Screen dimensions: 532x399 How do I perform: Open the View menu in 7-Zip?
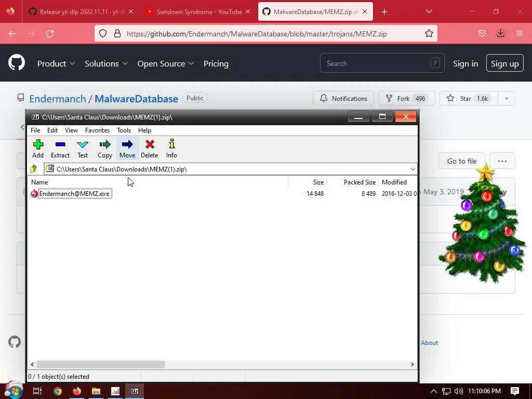(x=71, y=130)
